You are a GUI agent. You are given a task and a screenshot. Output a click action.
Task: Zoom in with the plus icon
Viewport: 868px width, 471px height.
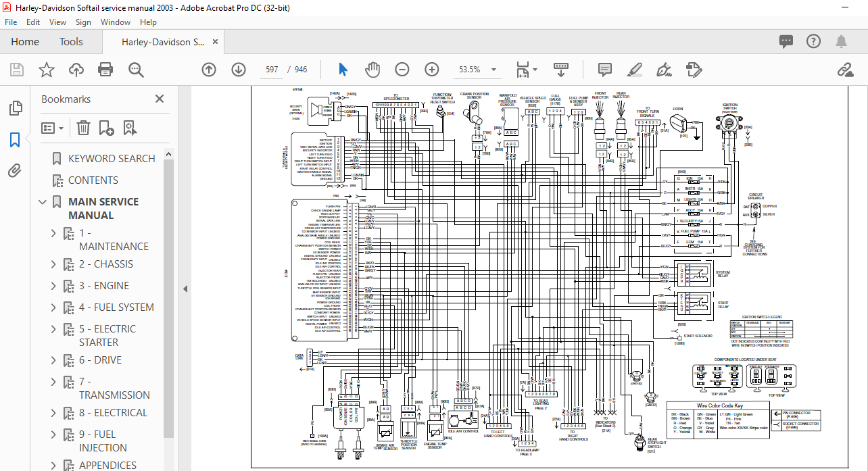pyautogui.click(x=432, y=70)
